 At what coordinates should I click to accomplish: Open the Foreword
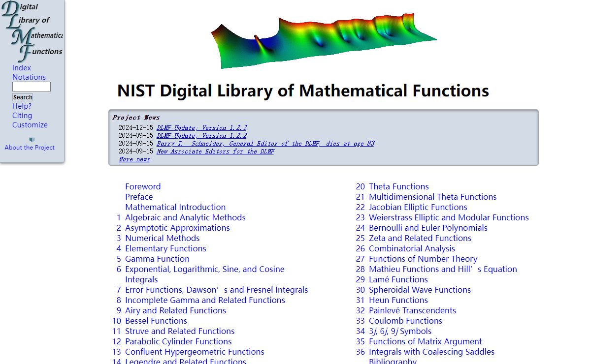point(143,186)
